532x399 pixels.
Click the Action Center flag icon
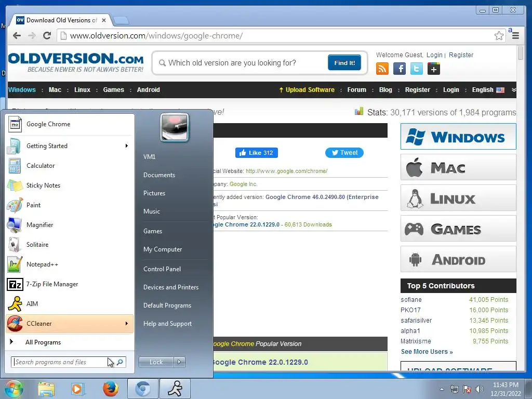coord(467,389)
